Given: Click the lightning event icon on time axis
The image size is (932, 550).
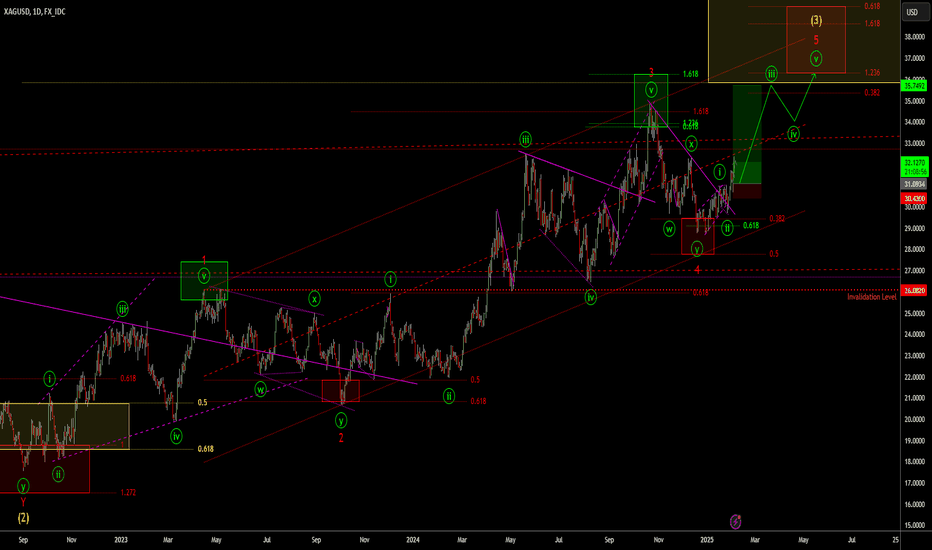Looking at the screenshot, I should (x=735, y=521).
